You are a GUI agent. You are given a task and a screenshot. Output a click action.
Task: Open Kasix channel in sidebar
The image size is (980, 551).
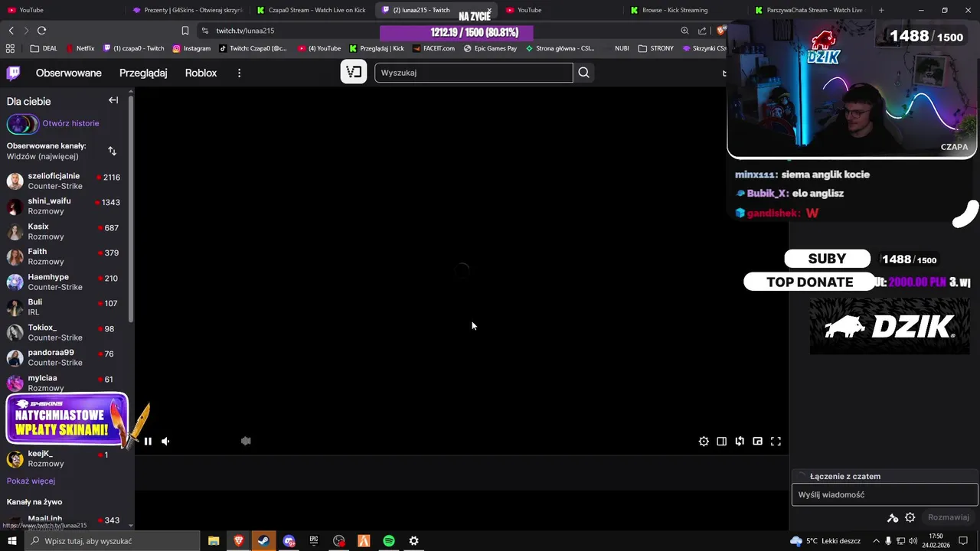click(x=64, y=232)
